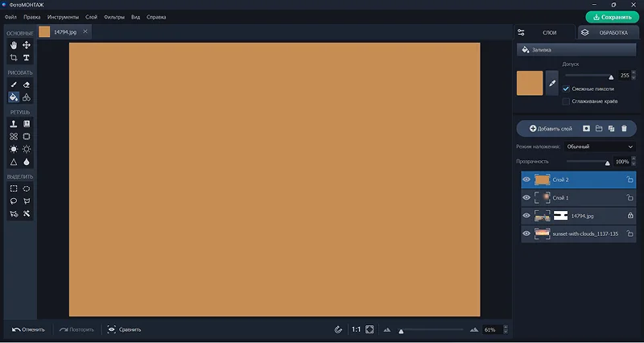Click the green Сохранить button
The height and width of the screenshot is (343, 644).
[x=613, y=17]
